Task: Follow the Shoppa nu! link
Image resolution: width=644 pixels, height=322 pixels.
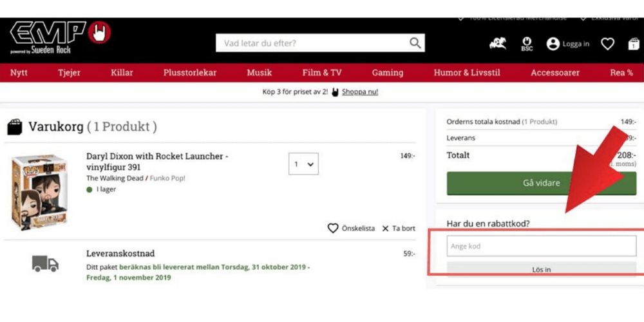Action: [360, 92]
